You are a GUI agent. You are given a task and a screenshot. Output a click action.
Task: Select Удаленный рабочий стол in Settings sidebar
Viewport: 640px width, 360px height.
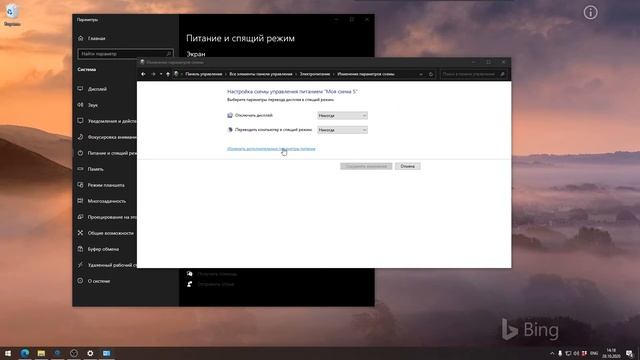point(107,265)
